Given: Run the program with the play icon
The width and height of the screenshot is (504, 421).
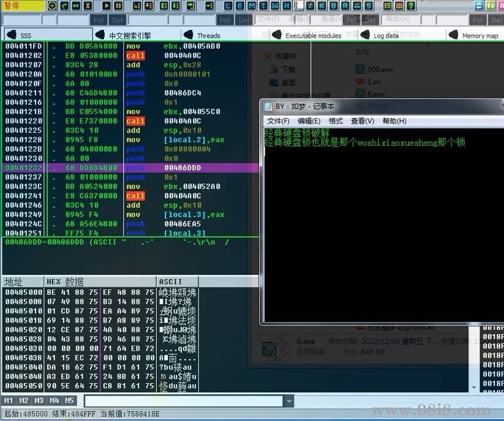Looking at the screenshot, I should pos(107,6).
